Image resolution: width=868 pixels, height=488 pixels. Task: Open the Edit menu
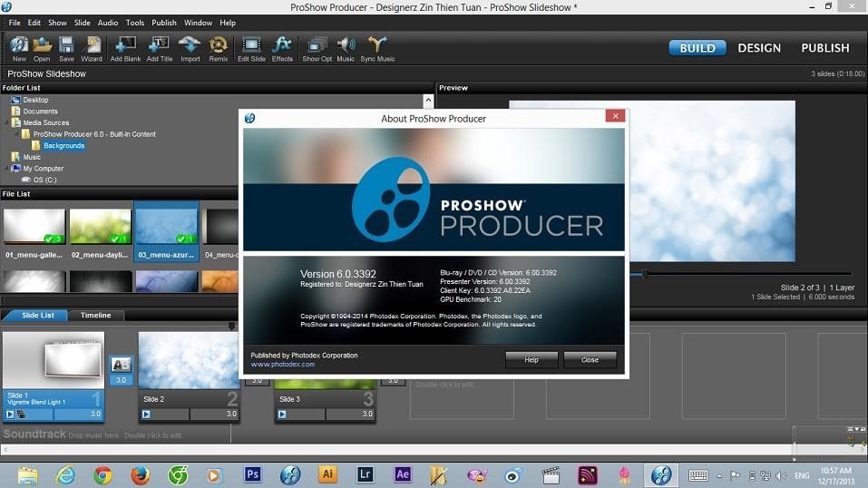click(34, 23)
